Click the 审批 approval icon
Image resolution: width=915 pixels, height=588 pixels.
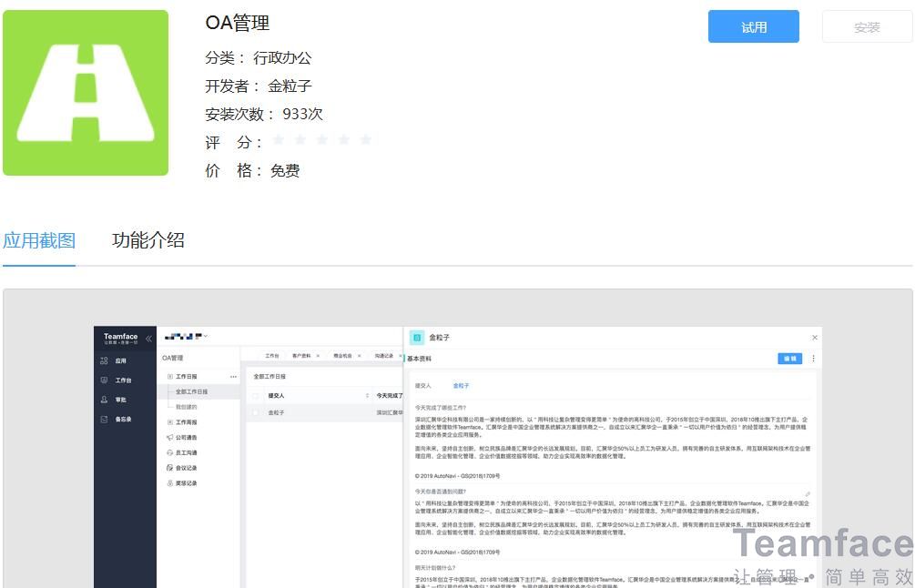coord(102,400)
